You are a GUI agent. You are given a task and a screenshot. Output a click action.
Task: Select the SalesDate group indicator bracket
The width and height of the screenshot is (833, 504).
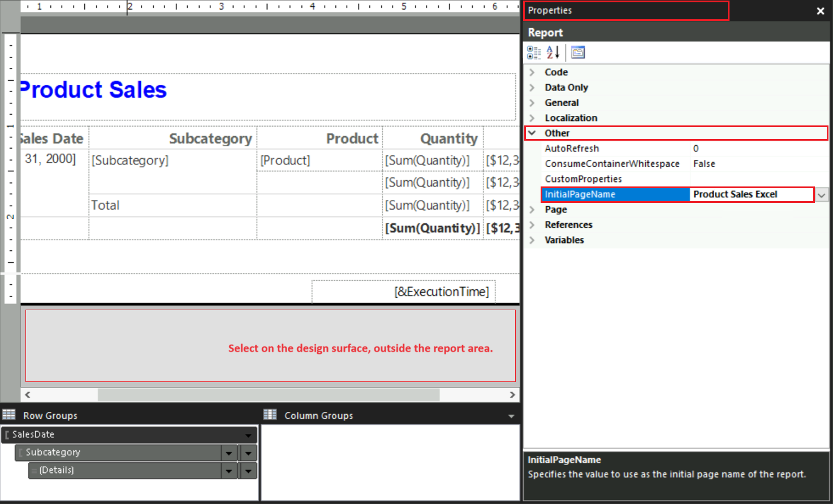point(7,435)
